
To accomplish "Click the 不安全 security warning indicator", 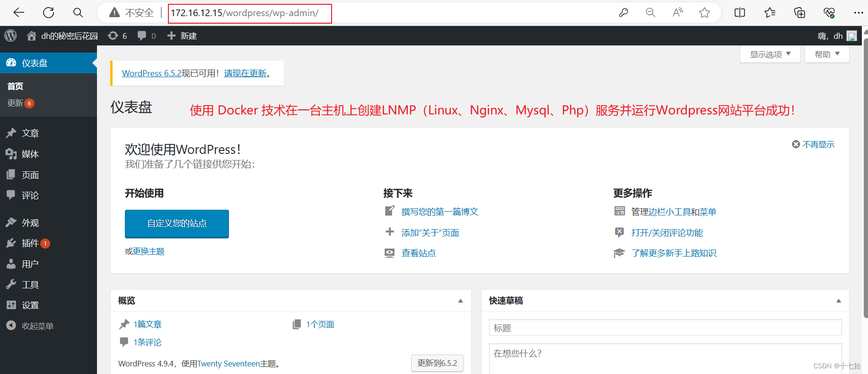I will click(x=132, y=13).
